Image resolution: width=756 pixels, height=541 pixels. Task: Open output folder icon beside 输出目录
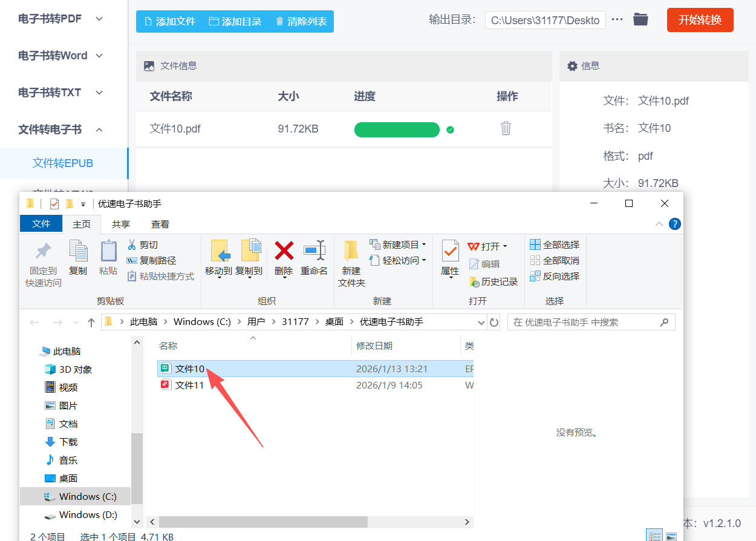(640, 19)
